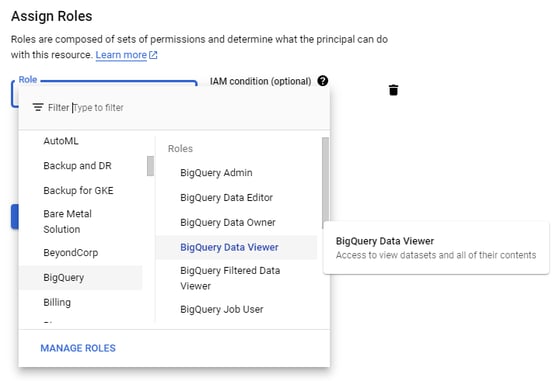Click the Assign Roles heading
The image size is (560, 381).
51,16
